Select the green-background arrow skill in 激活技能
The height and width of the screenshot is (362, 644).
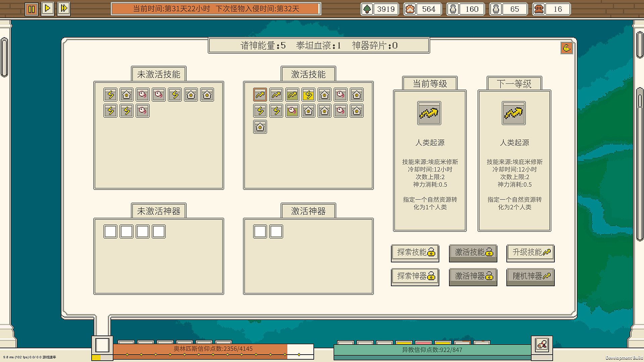[x=292, y=95]
